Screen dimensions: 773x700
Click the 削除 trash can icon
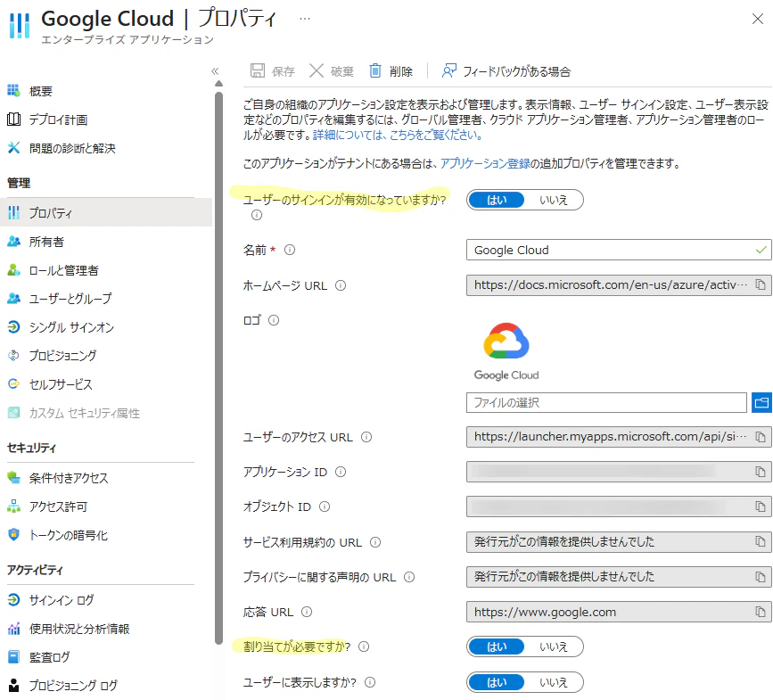(x=375, y=70)
